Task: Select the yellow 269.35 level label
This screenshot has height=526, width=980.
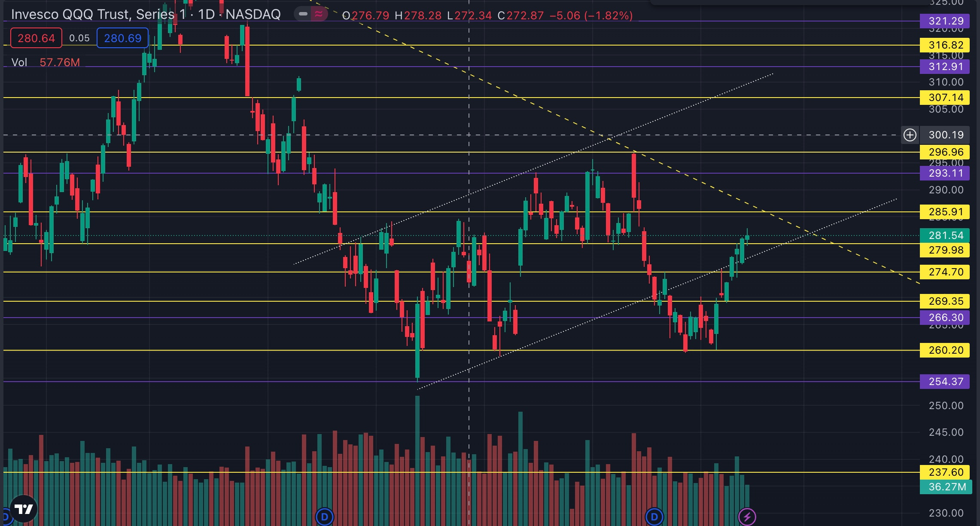Action: pos(945,301)
